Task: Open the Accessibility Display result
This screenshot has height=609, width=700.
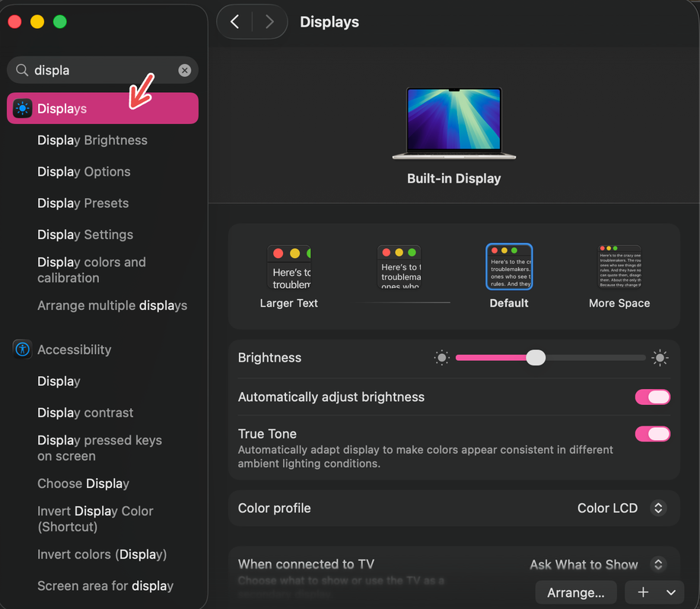Action: point(59,381)
